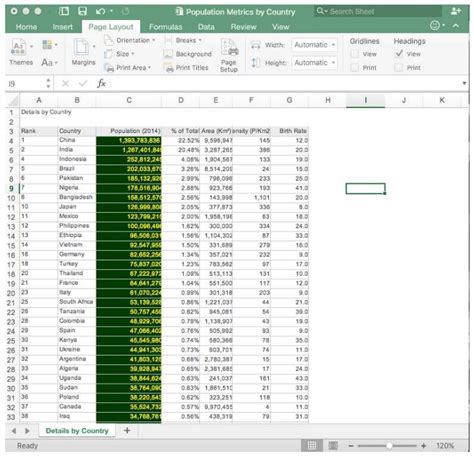Expand the Orientation dropdown arrow
Viewport: 474px width, 457px height.
[154, 40]
